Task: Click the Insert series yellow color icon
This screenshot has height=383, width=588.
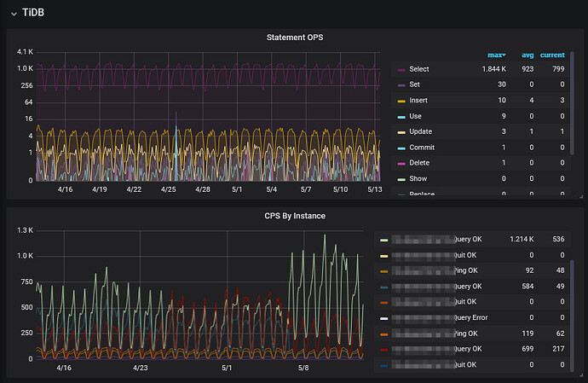Action: tap(401, 101)
